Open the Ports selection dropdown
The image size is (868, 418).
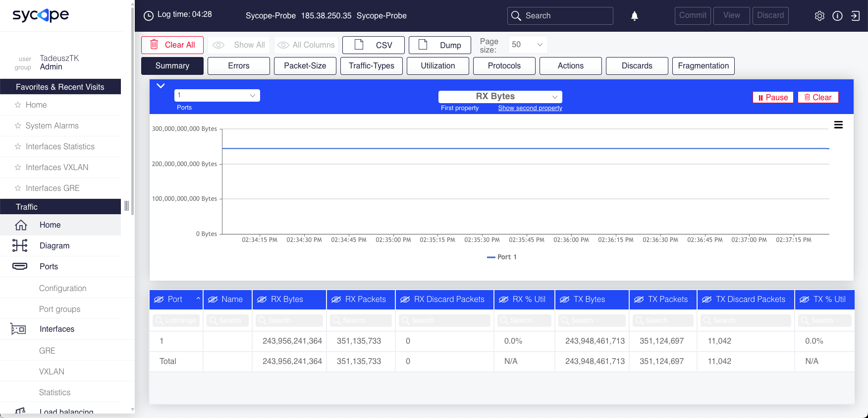click(217, 95)
